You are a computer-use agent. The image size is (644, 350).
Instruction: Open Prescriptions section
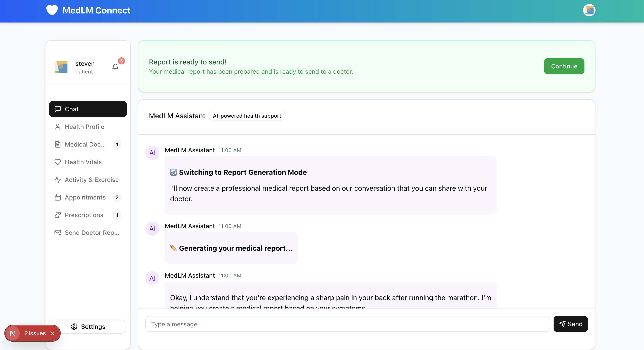click(x=84, y=215)
